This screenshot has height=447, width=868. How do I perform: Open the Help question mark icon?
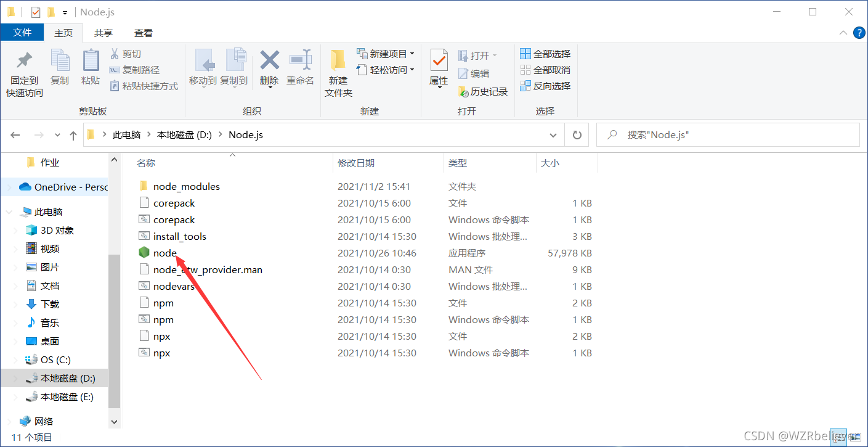pyautogui.click(x=859, y=33)
